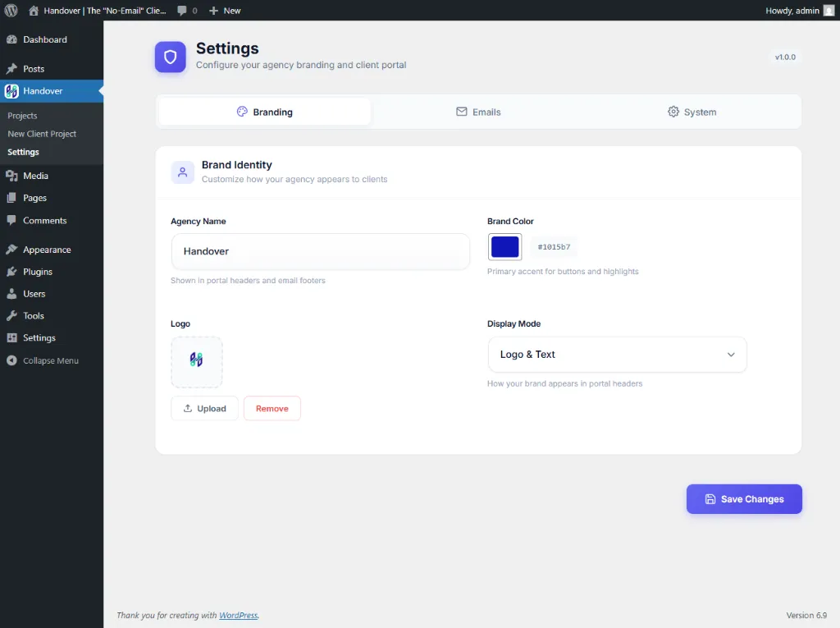This screenshot has height=628, width=840.
Task: Switch to the System tab
Action: [692, 112]
